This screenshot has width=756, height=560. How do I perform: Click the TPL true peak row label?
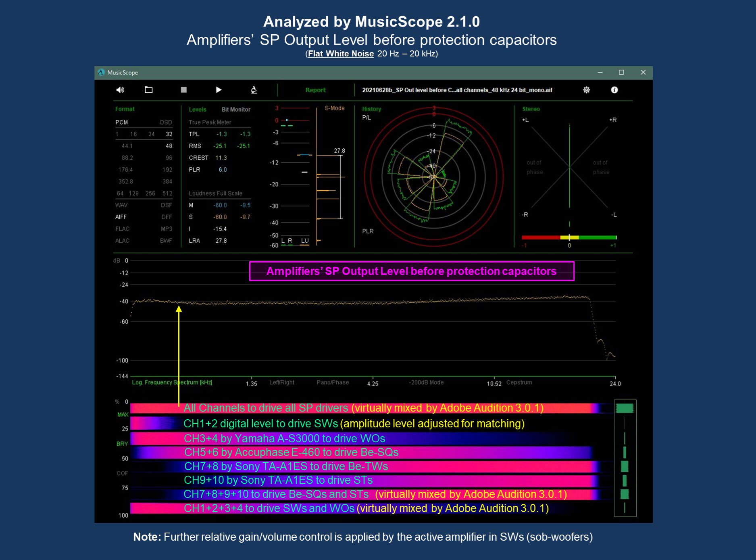click(x=194, y=134)
